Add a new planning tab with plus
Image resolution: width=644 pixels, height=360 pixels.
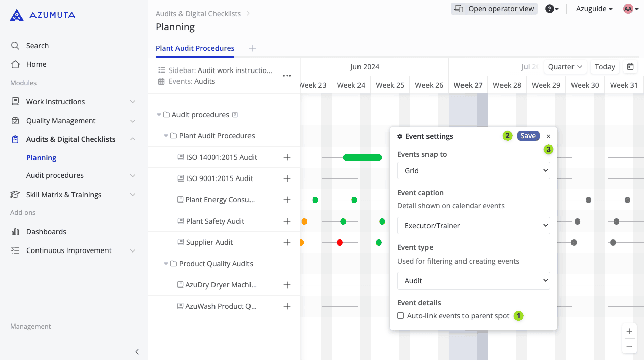point(253,48)
